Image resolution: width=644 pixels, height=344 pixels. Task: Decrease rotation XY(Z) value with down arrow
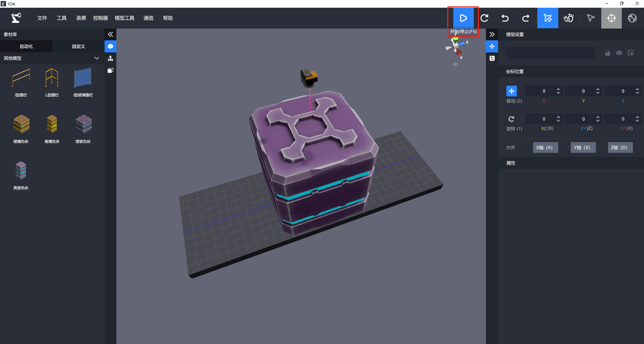click(x=598, y=121)
